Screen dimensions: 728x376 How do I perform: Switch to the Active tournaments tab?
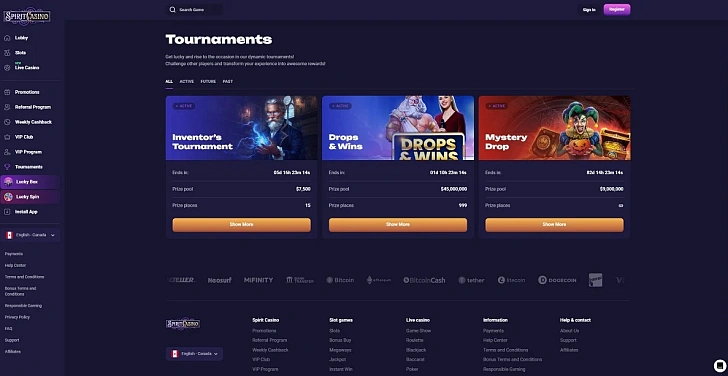187,82
